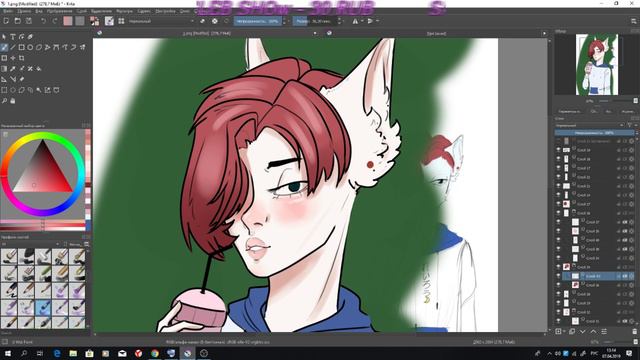Viewport: 640px width, 360px height.
Task: Select the Rectangular Selection tool
Action: click(4, 90)
